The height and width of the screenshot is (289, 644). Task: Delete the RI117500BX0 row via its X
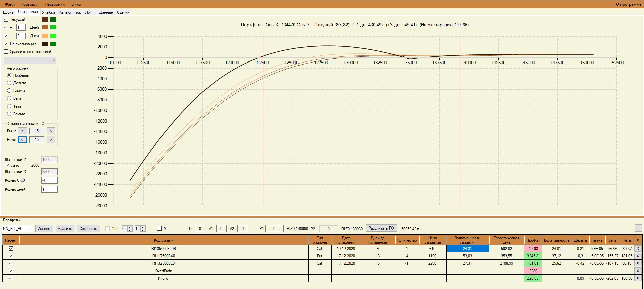click(x=638, y=256)
